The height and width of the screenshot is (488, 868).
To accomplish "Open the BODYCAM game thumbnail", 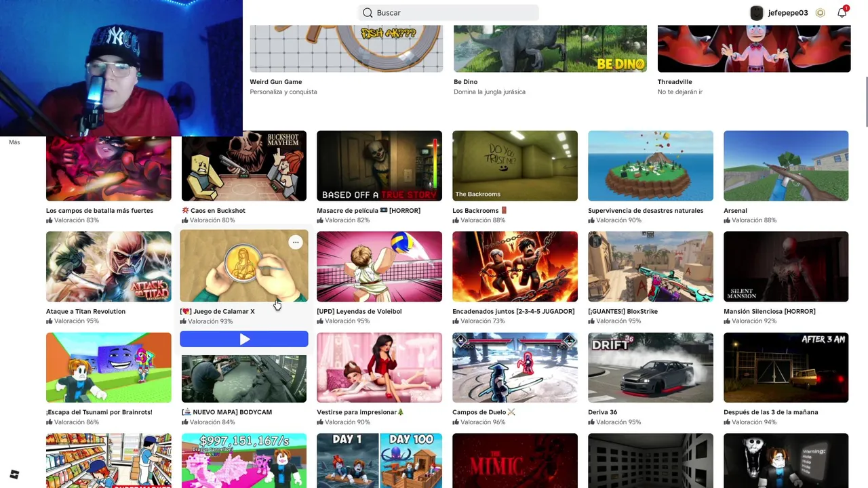I will [244, 378].
